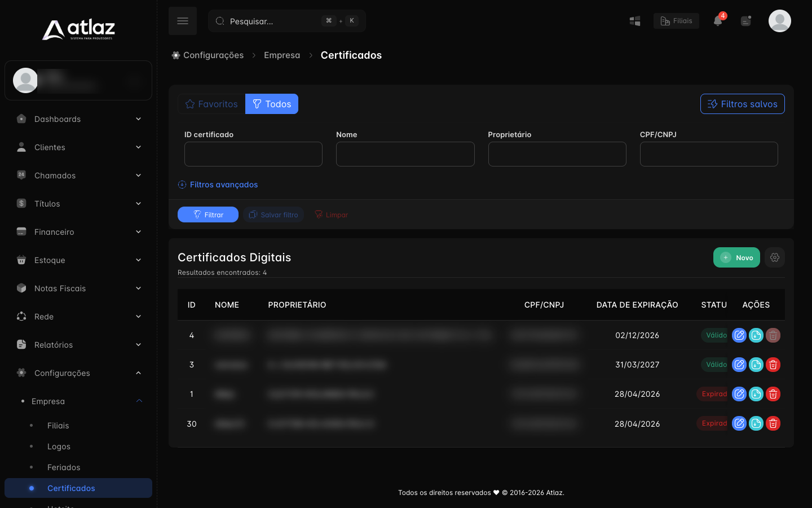The width and height of the screenshot is (812, 508).
Task: Edit certificate expiring 31/03/2027
Action: [x=739, y=365]
